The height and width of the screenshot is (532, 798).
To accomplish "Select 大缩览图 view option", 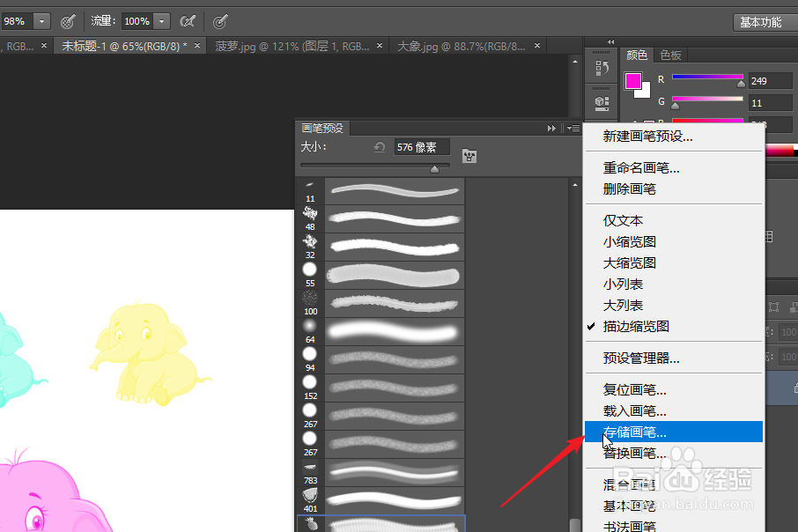I will [x=673, y=263].
